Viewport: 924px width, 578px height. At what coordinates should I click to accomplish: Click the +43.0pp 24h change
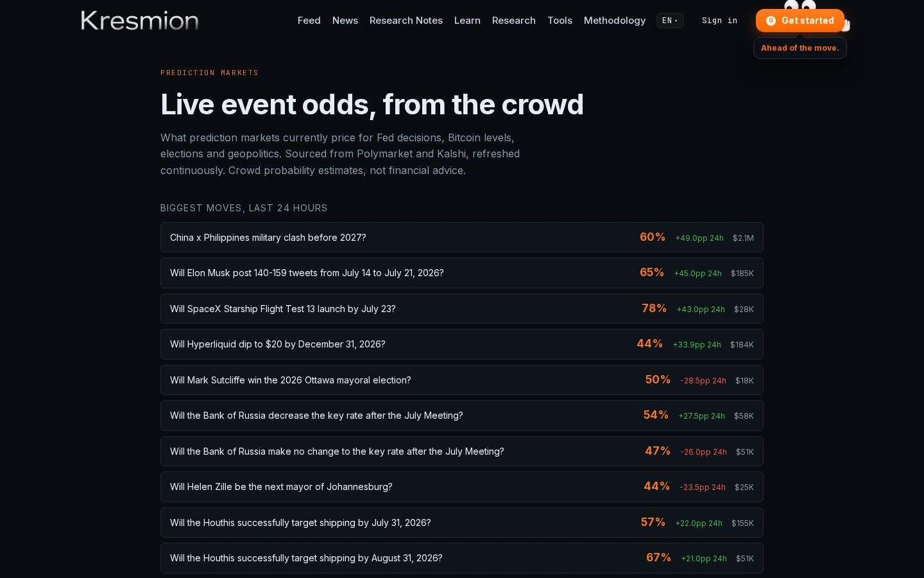point(701,310)
